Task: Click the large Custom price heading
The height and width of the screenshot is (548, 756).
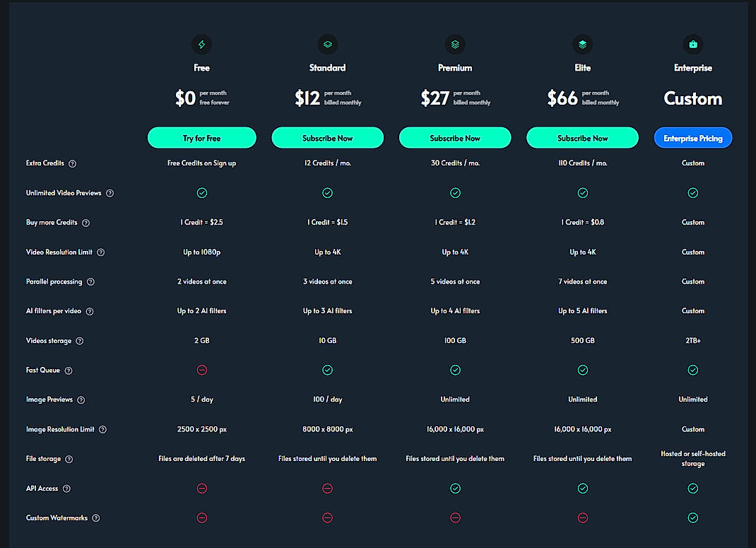Action: coord(693,99)
